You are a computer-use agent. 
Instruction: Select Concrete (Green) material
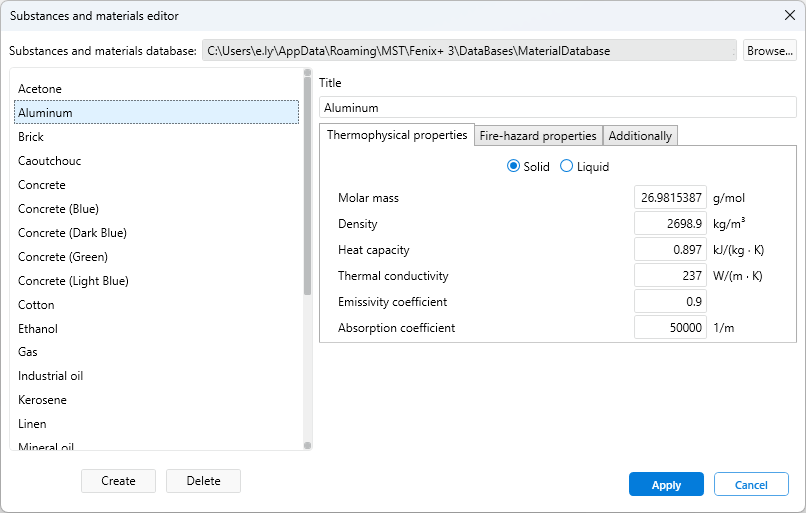[x=156, y=256]
